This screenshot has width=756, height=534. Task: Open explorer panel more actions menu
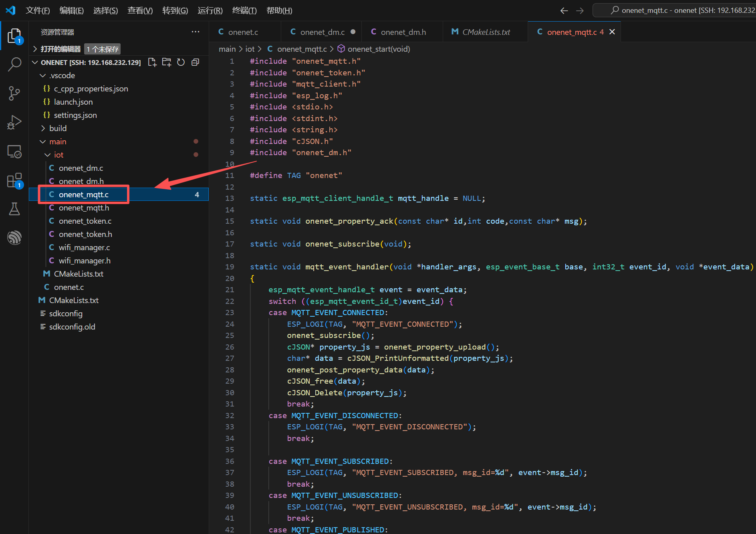pos(196,32)
